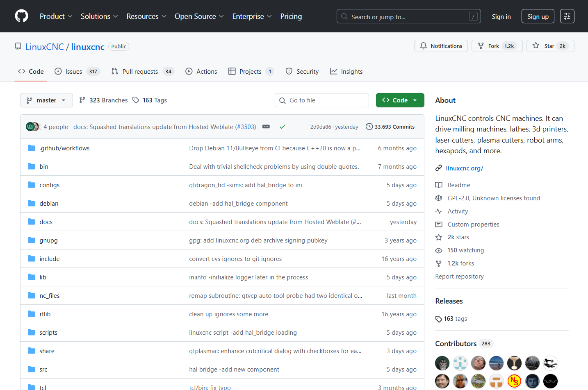The image size is (588, 390).
Task: Fork the repository with Fork button
Action: point(497,46)
